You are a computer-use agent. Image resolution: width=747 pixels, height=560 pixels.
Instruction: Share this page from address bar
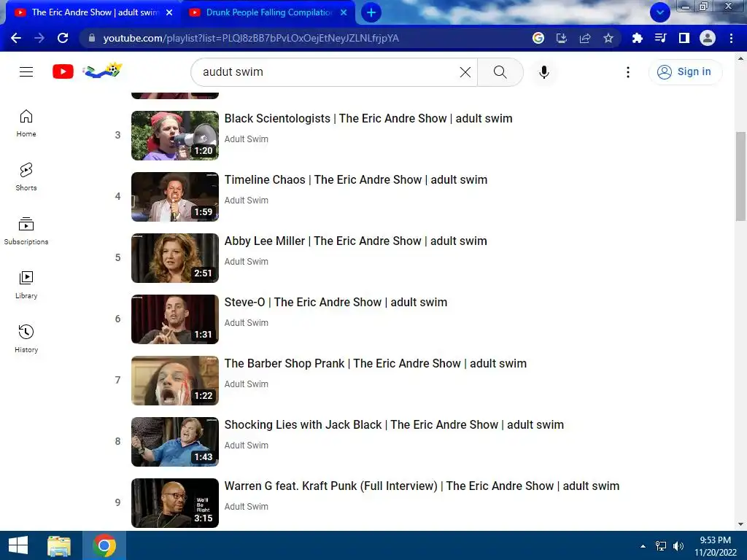point(585,38)
